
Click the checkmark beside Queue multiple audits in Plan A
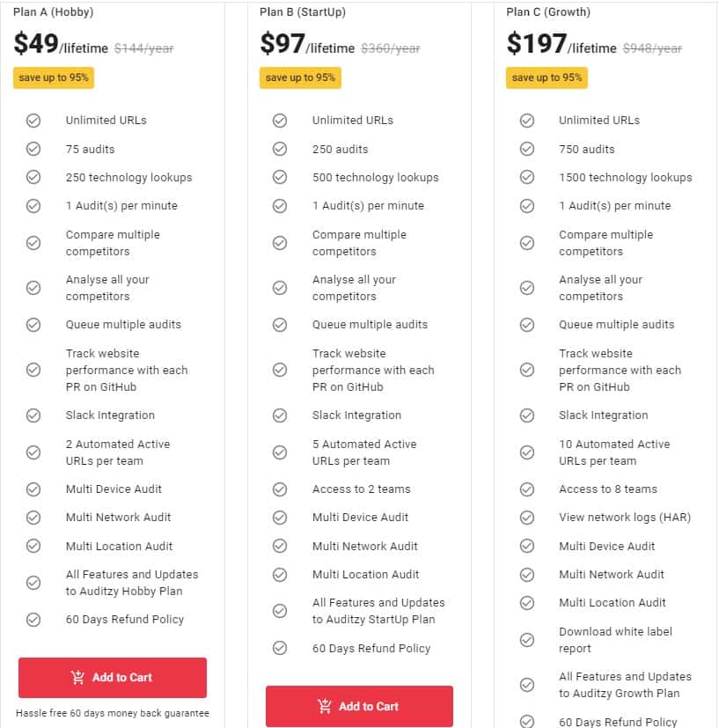tap(33, 325)
